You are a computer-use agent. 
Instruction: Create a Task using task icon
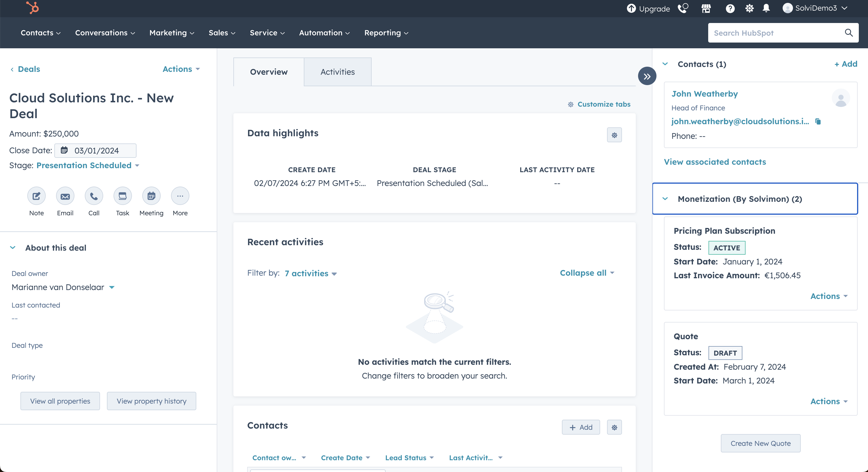[122, 196]
